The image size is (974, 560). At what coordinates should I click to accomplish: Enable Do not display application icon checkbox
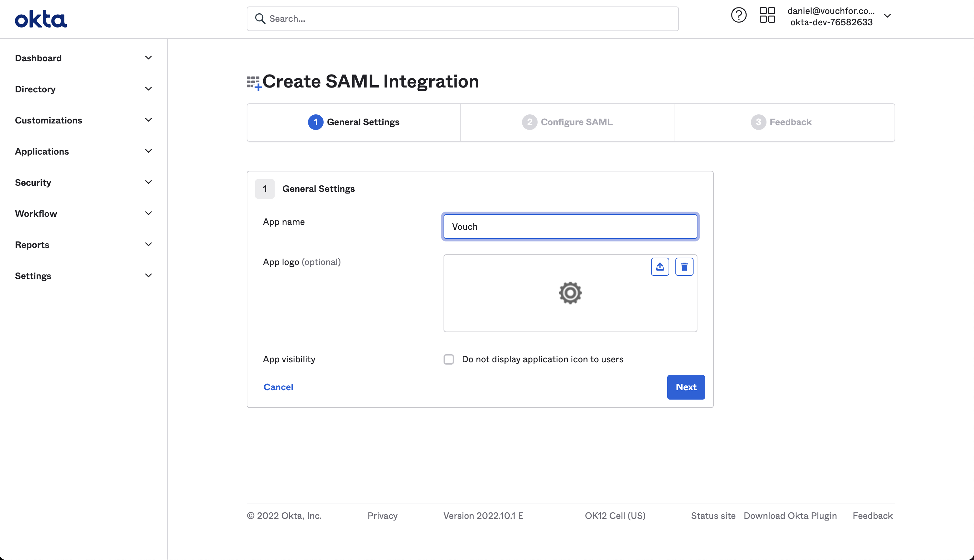[448, 359]
